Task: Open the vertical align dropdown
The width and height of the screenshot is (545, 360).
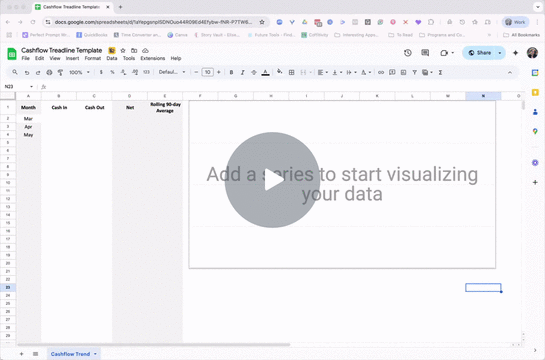Action: [337, 72]
